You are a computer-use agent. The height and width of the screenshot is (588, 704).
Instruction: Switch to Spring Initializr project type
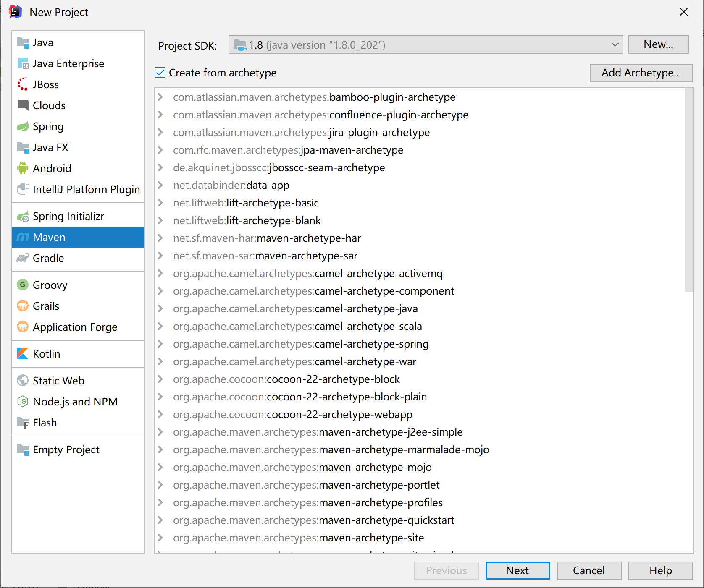click(x=78, y=216)
